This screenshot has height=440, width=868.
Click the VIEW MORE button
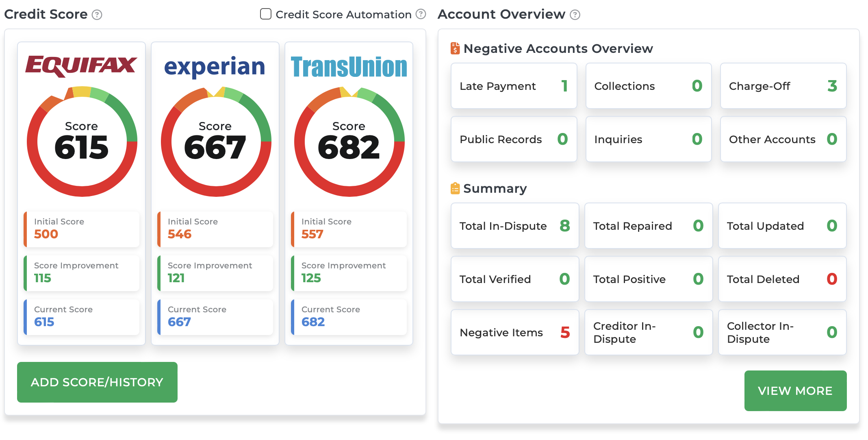pos(795,391)
